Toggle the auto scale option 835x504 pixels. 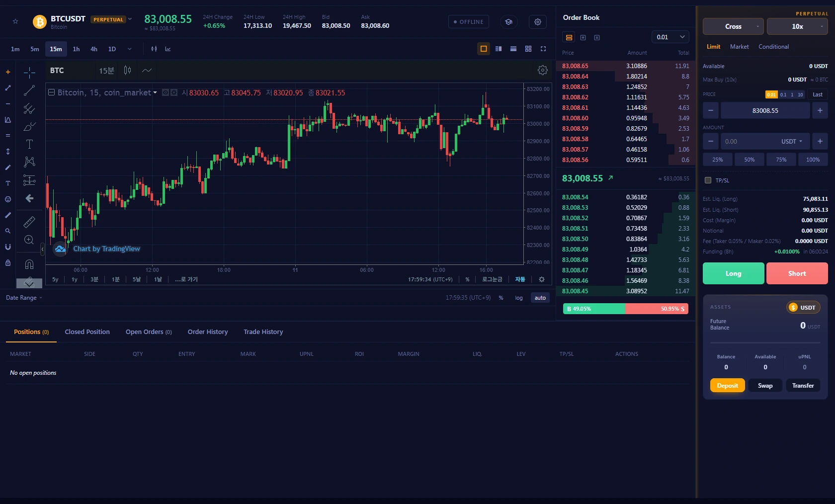tap(540, 298)
